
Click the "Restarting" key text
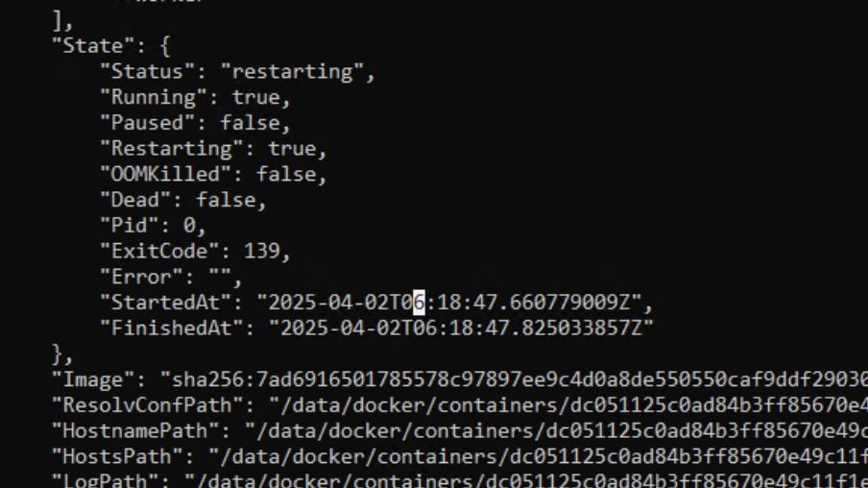172,149
